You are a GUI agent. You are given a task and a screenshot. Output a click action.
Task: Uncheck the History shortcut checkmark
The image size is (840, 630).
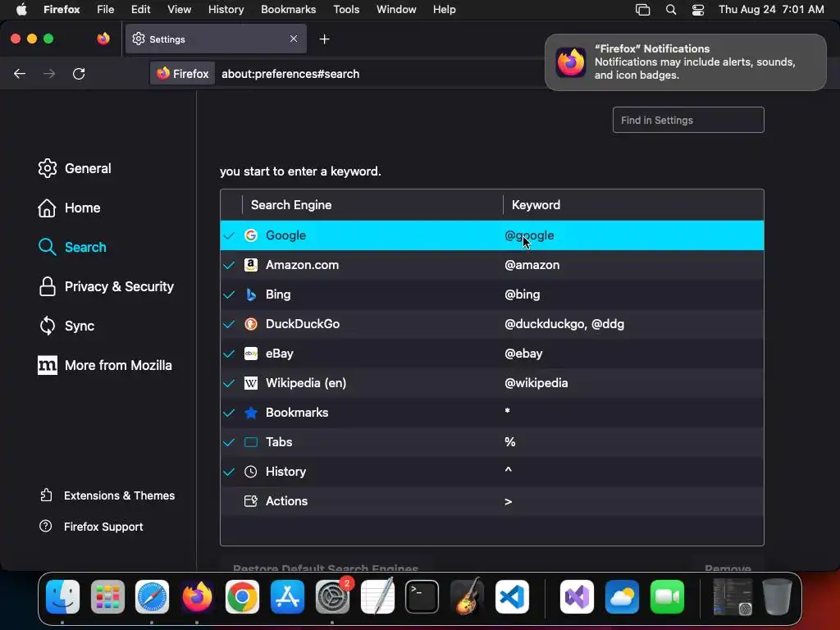[x=230, y=472]
